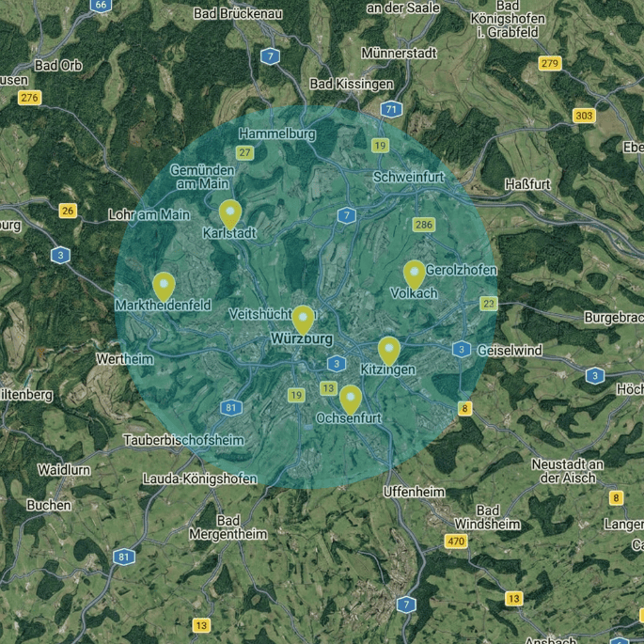Viewport: 644px width, 644px height.
Task: Click the Uffenheim label
Action: [414, 492]
